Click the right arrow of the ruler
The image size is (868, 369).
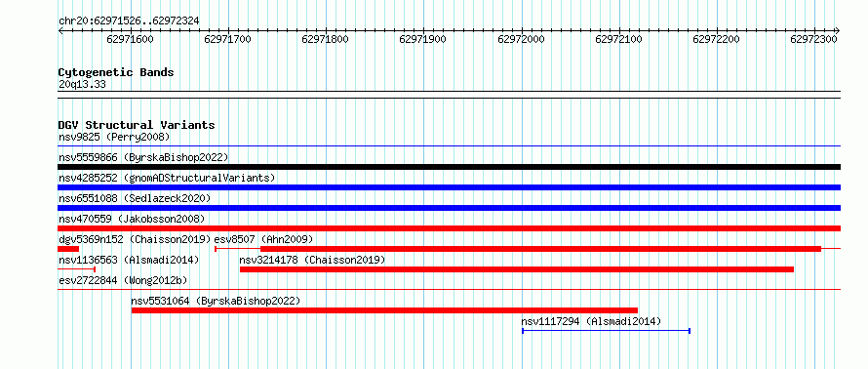tap(837, 31)
